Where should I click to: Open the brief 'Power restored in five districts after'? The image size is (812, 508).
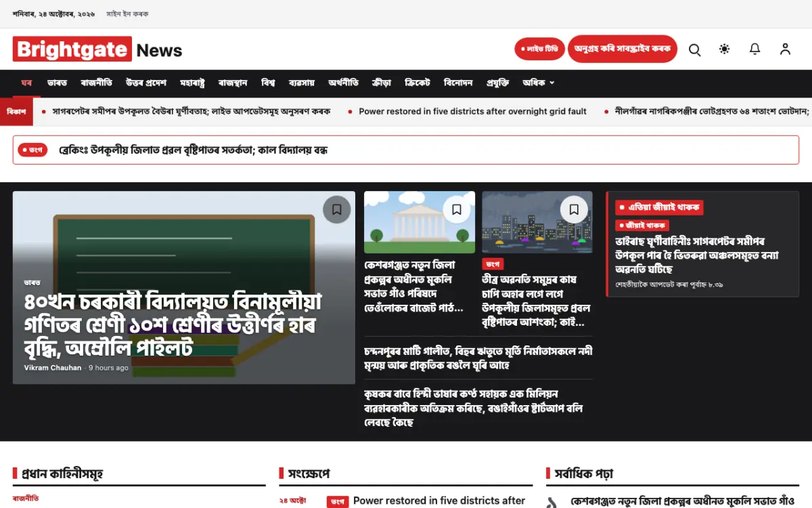tap(439, 501)
